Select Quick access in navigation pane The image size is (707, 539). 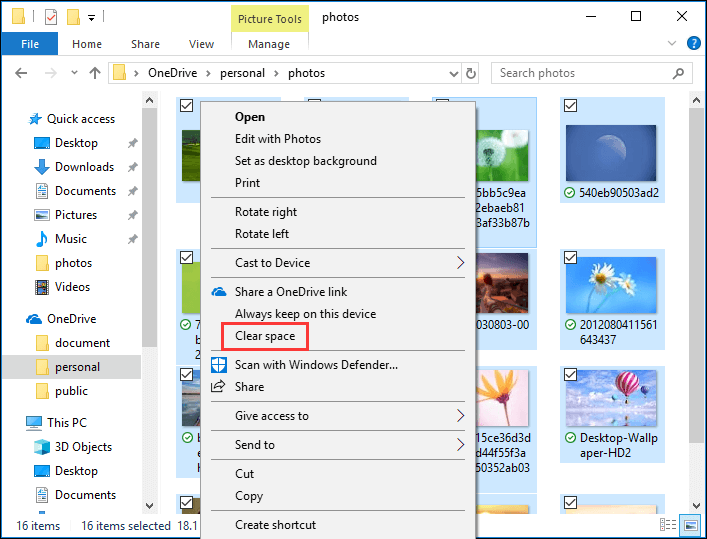point(81,119)
